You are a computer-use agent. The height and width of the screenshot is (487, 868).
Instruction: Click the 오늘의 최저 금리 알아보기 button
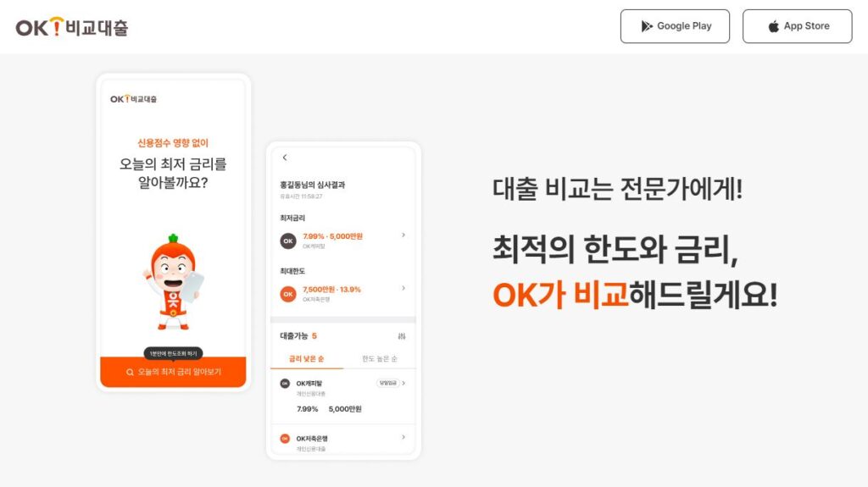173,372
